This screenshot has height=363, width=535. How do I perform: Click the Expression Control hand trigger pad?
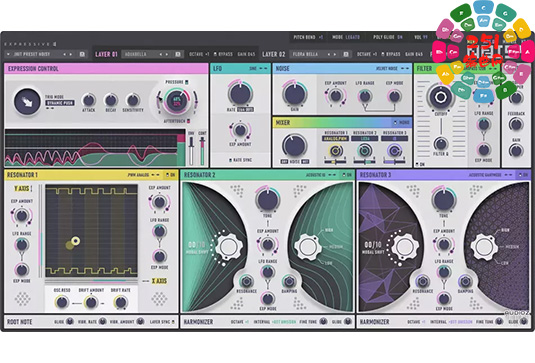tap(27, 101)
